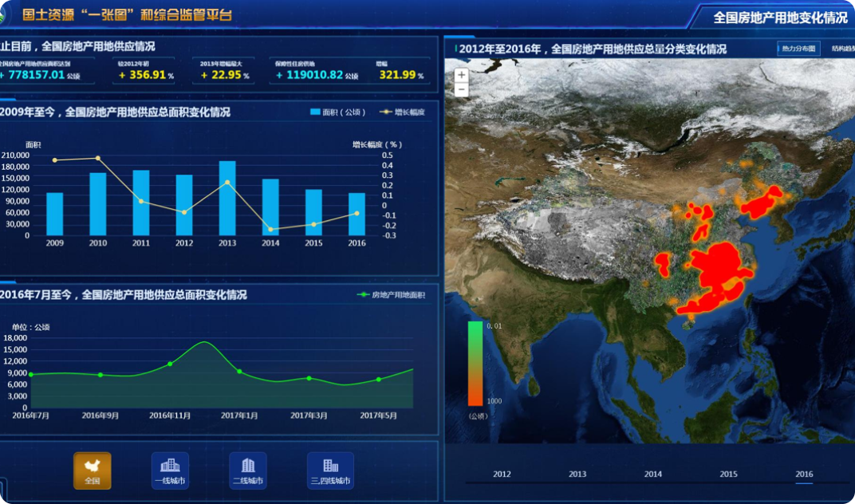Screen dimensions: 855x504
Task: Switch to the 热力分布图 tab
Action: click(798, 49)
